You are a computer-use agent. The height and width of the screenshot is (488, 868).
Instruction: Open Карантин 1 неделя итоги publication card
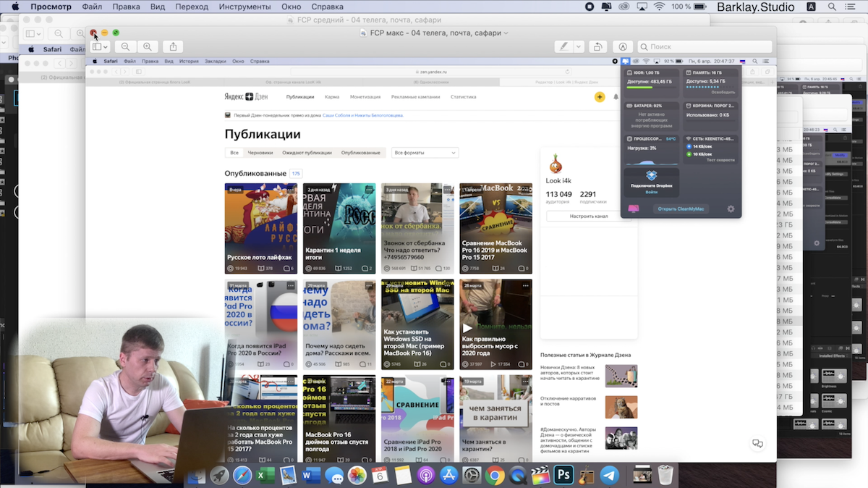point(339,228)
